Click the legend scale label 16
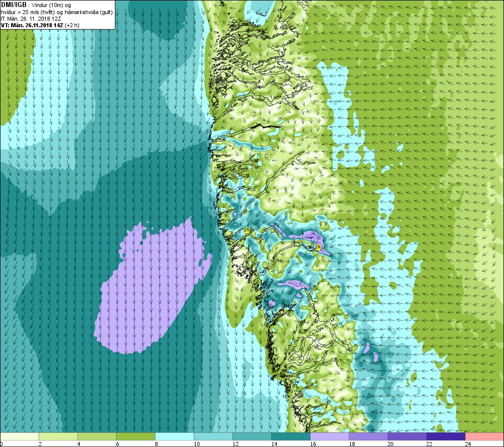This screenshot has height=447, width=504. click(313, 444)
